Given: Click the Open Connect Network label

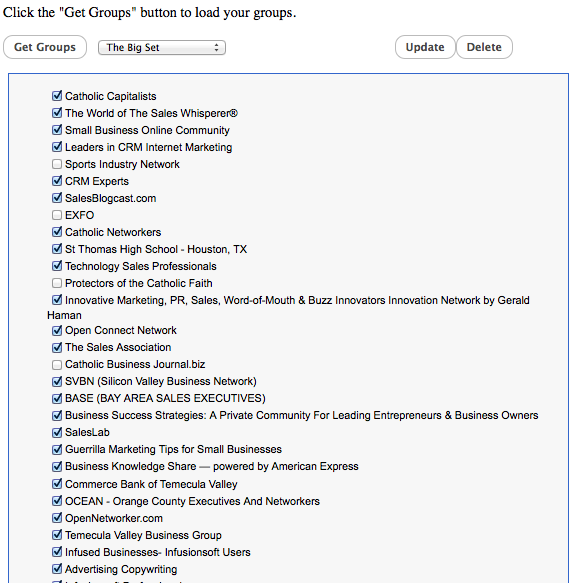Looking at the screenshot, I should click(x=121, y=331).
